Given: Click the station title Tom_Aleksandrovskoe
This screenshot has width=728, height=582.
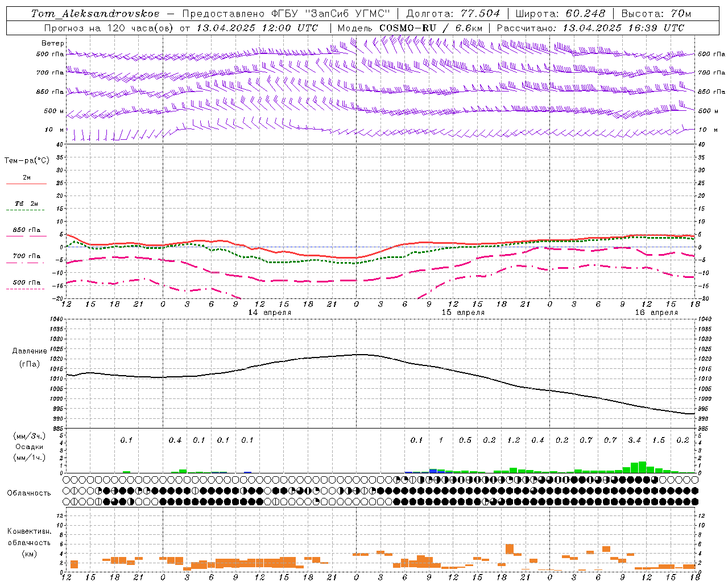Looking at the screenshot, I should pos(96,14).
